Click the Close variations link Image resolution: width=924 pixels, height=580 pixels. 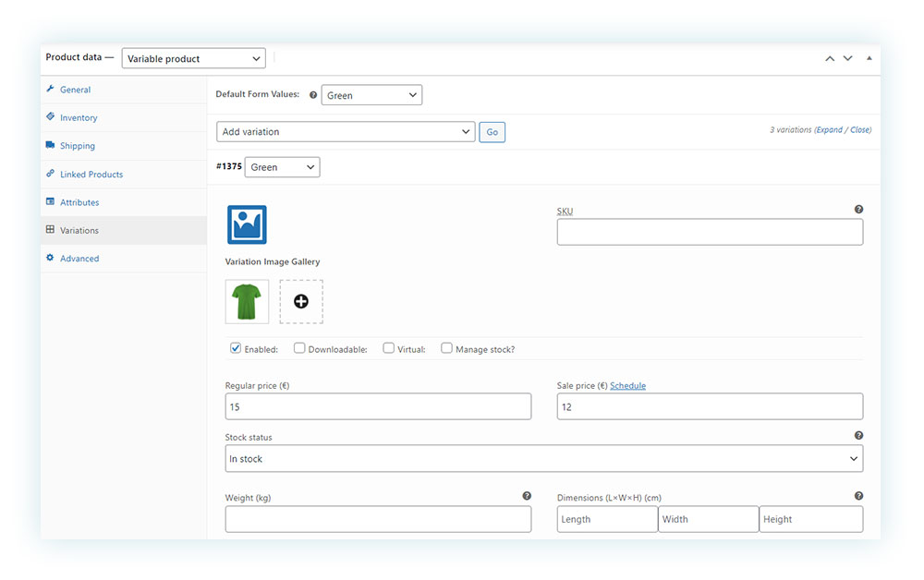tap(859, 129)
